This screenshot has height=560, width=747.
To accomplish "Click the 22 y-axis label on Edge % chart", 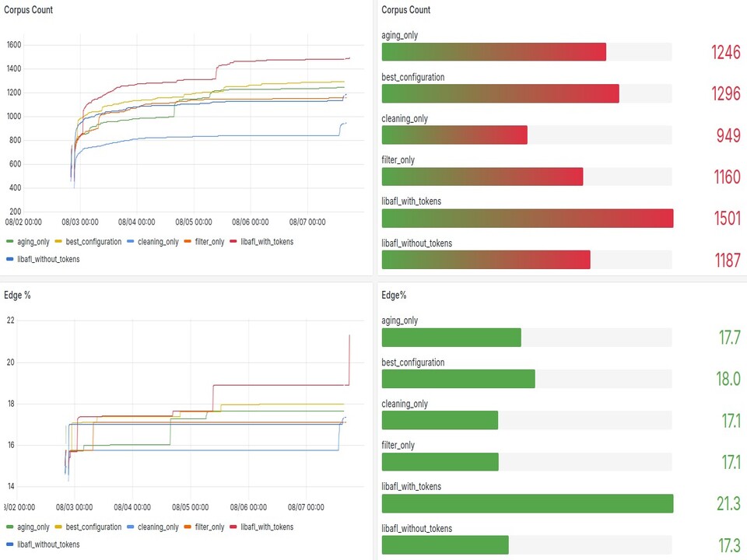I will coord(10,320).
